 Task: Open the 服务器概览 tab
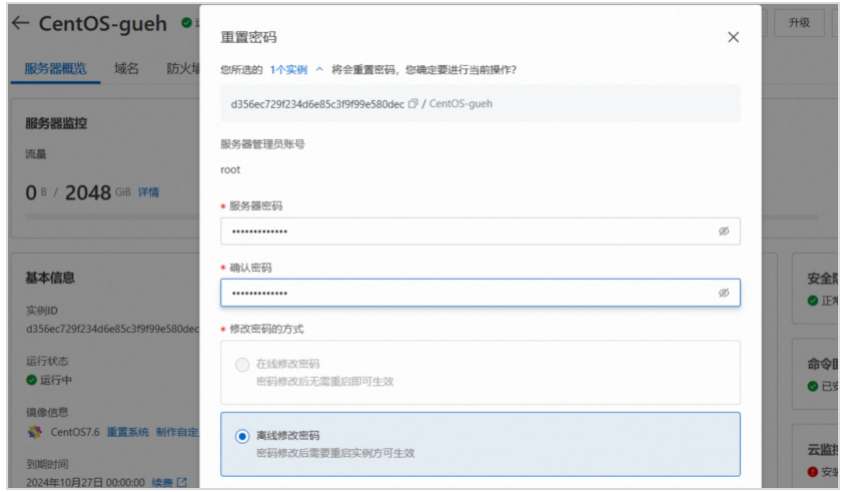click(55, 68)
